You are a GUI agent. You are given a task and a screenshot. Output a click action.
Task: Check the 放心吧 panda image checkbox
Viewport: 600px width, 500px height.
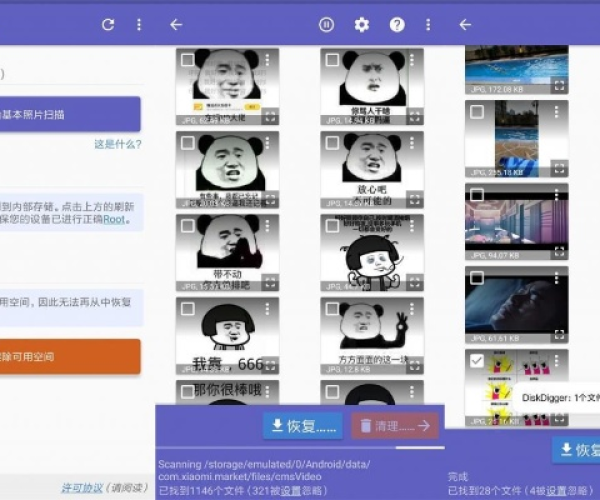point(332,143)
